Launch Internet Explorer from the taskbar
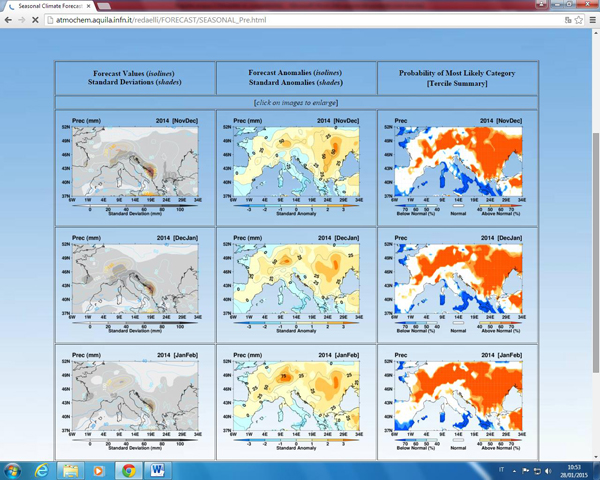Viewport: 600px width, 480px height. click(x=42, y=470)
